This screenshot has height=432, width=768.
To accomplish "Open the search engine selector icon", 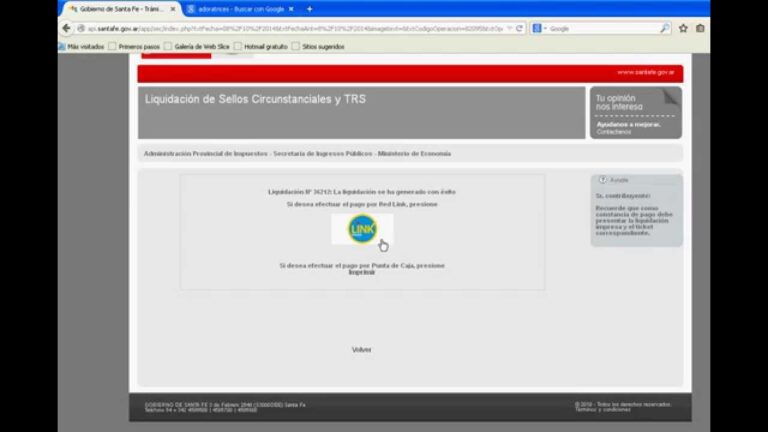I will point(537,28).
